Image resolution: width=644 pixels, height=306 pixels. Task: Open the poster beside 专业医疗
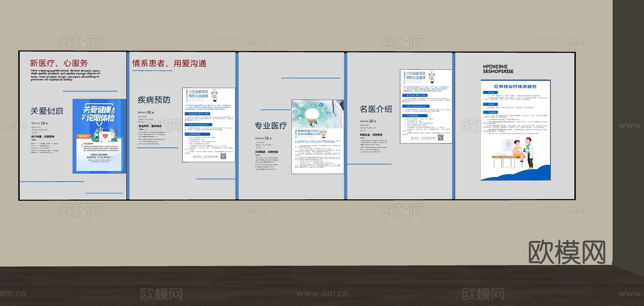pos(318,137)
